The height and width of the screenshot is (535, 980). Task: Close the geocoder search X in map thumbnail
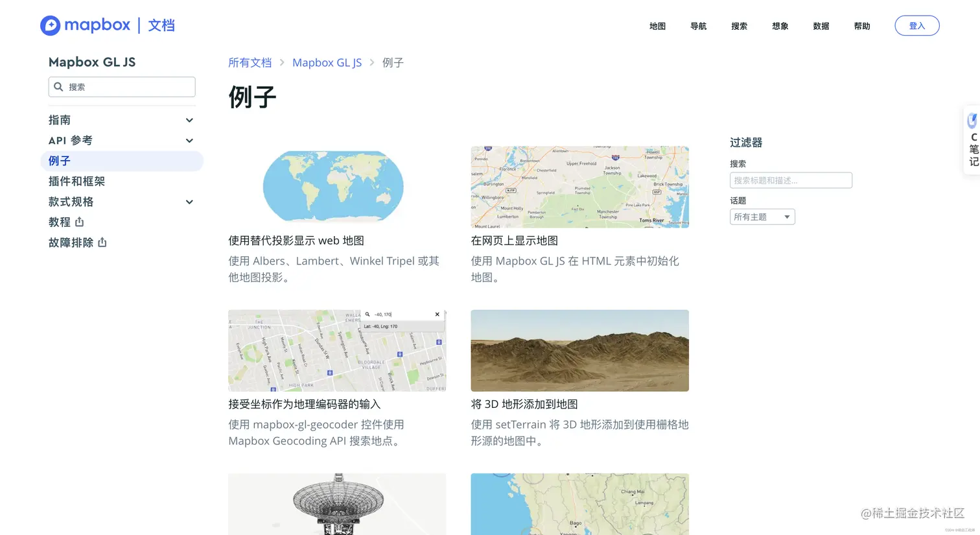437,315
